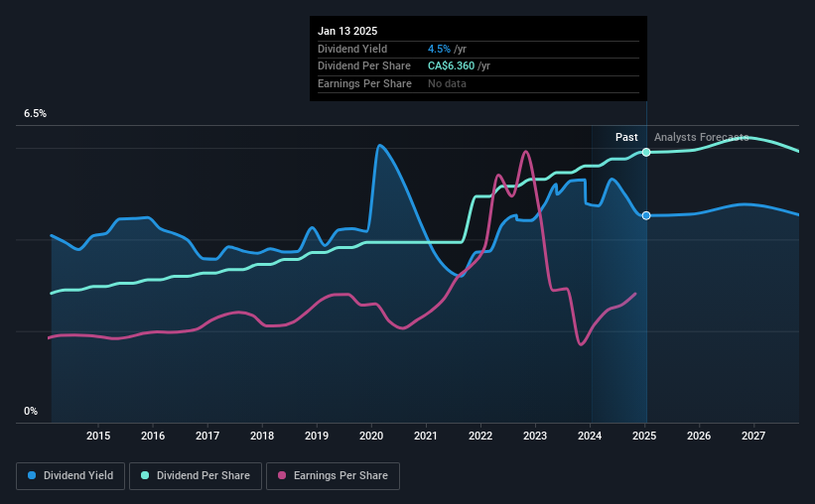The height and width of the screenshot is (504, 815).
Task: Click the 2019 x-axis label
Action: [x=317, y=436]
